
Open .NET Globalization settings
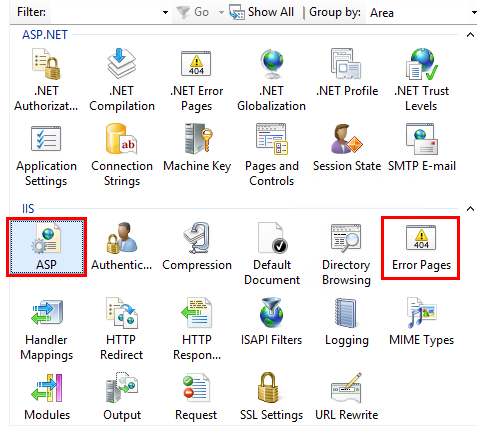click(271, 80)
